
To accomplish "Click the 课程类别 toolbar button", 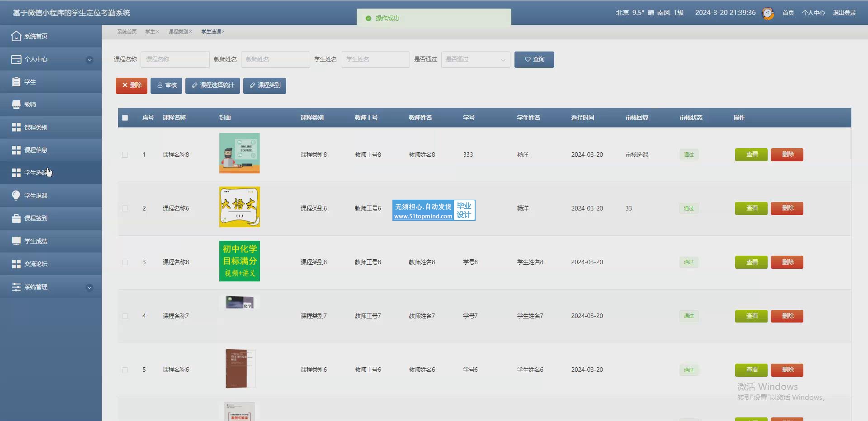I will (x=264, y=85).
